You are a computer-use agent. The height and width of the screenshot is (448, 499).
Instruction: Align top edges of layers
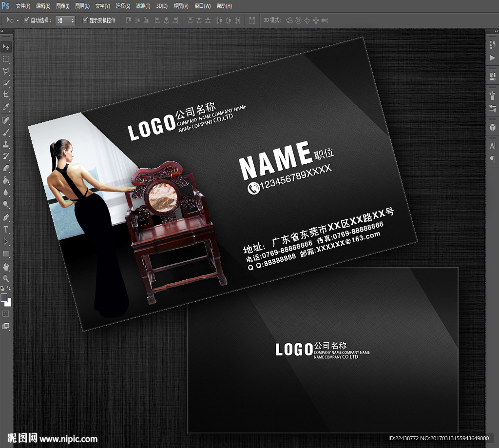[128, 20]
